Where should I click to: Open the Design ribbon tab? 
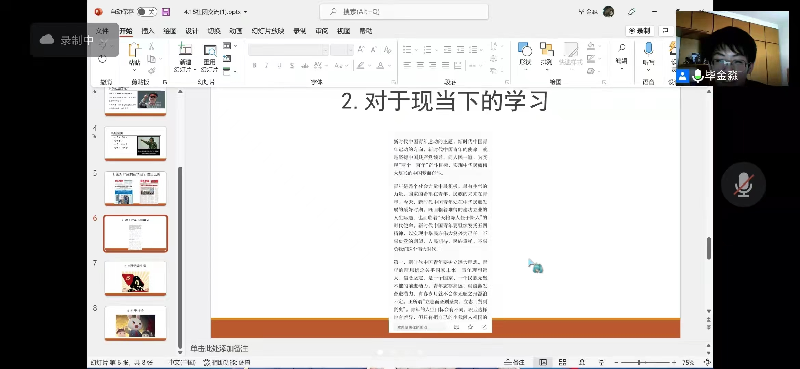191,31
